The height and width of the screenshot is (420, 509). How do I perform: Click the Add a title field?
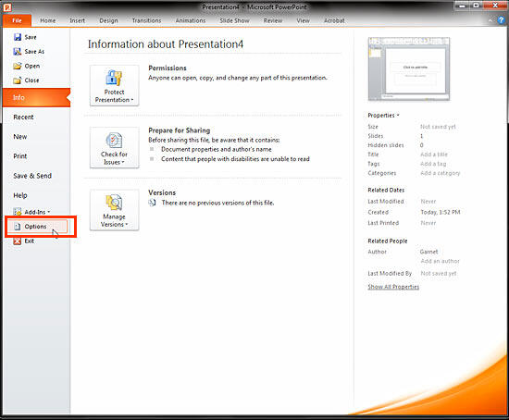(x=434, y=154)
